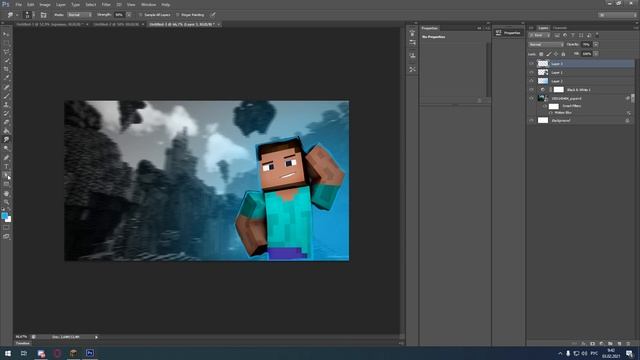Hide the Black & White 1 adjustment layer
The height and width of the screenshot is (360, 640).
(x=531, y=89)
